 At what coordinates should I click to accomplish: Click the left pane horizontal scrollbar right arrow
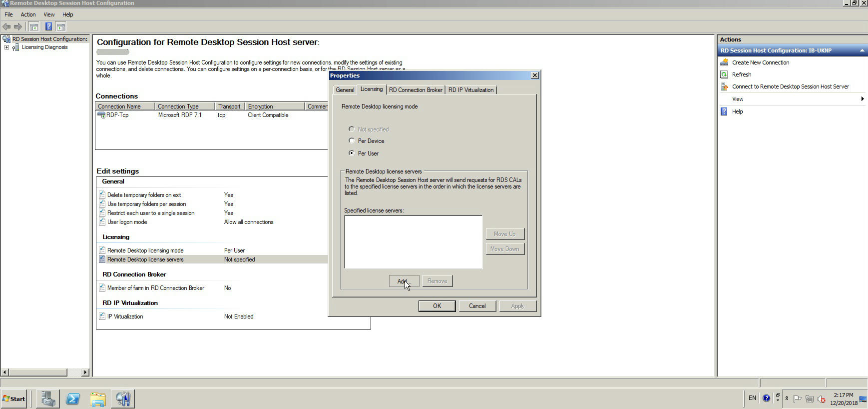coord(85,372)
